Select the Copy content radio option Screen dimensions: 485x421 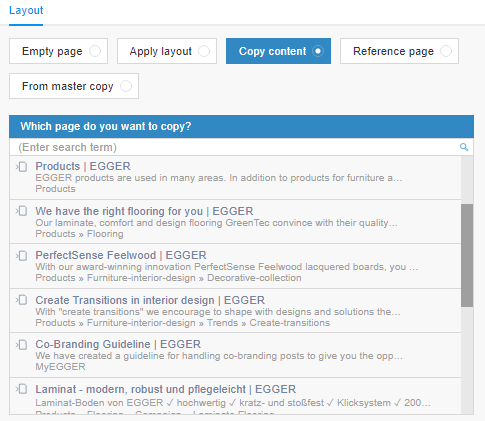point(278,51)
